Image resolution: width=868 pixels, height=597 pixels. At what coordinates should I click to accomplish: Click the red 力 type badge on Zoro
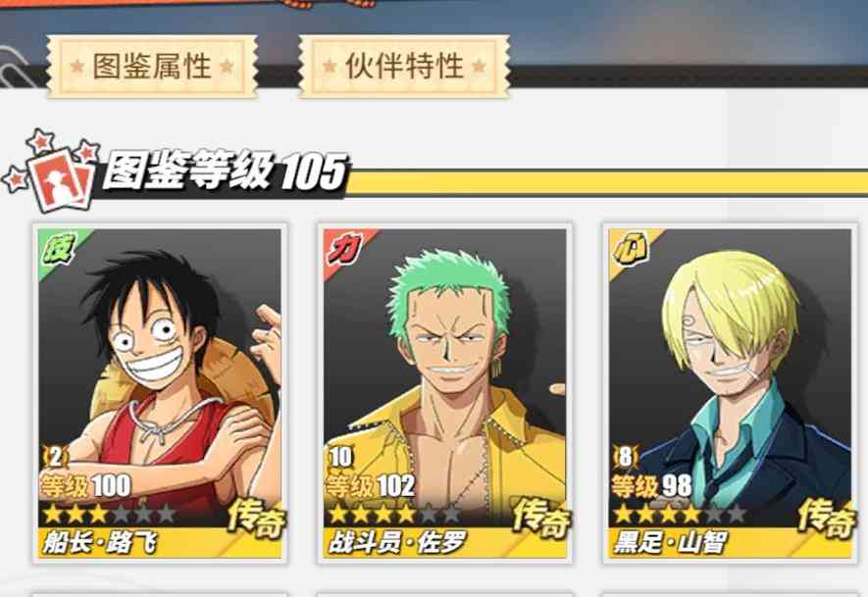click(x=345, y=251)
